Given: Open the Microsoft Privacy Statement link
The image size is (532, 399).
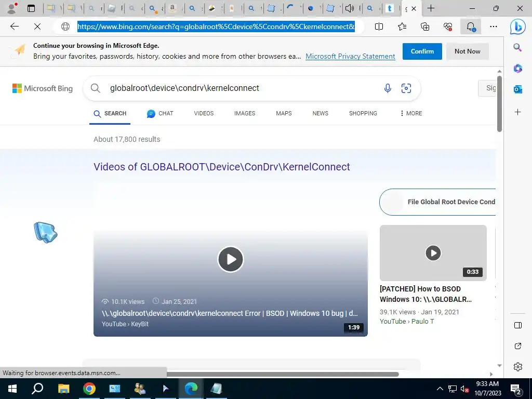Looking at the screenshot, I should tap(350, 56).
